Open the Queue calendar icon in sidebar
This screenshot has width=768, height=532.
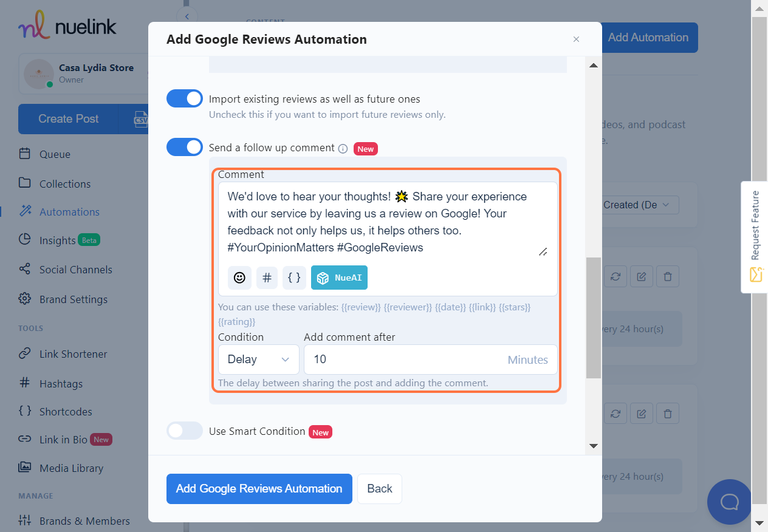tap(25, 154)
